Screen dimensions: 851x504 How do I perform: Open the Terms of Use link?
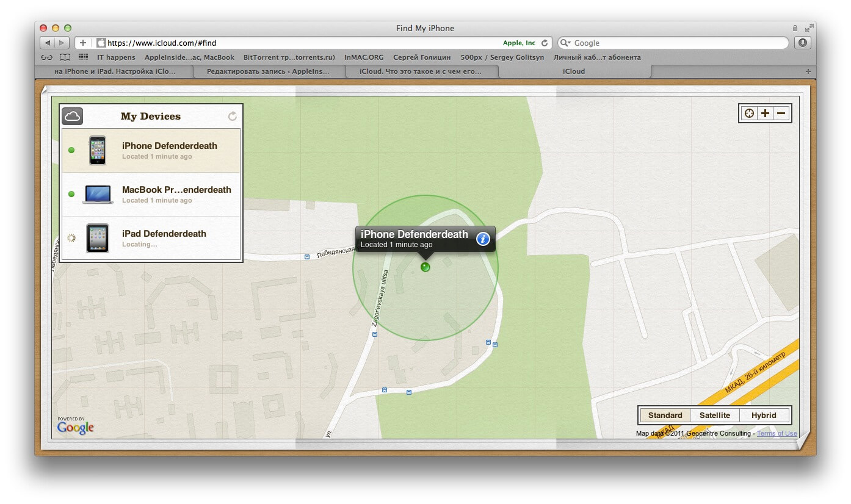click(777, 434)
